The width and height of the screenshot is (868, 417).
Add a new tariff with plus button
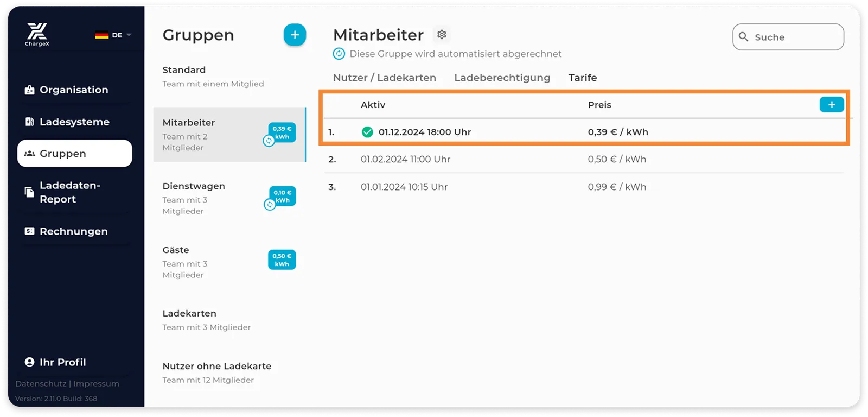(x=832, y=104)
